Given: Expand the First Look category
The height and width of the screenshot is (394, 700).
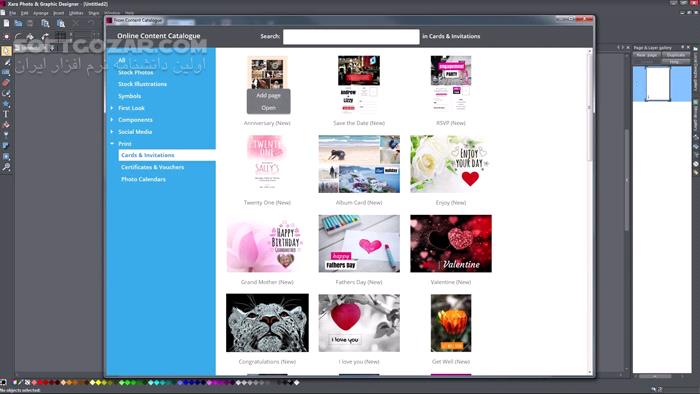Looking at the screenshot, I should pos(112,108).
